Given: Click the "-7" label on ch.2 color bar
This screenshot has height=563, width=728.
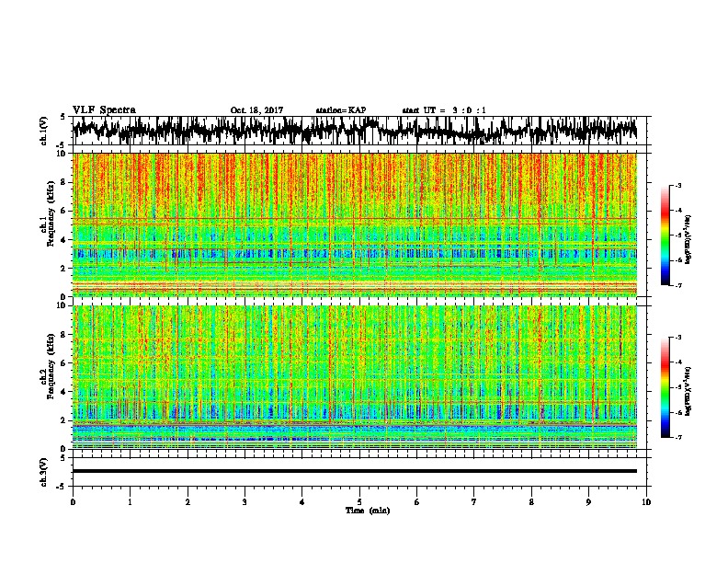Looking at the screenshot, I should tap(678, 437).
